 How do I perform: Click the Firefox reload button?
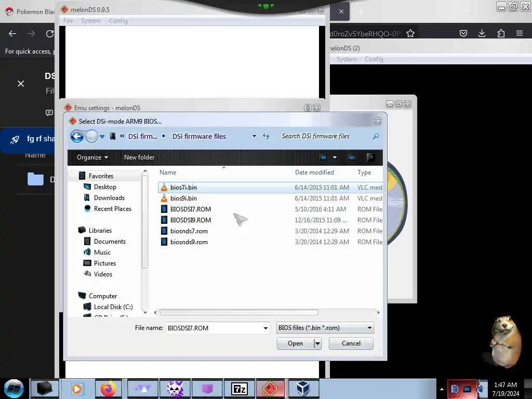coord(50,34)
